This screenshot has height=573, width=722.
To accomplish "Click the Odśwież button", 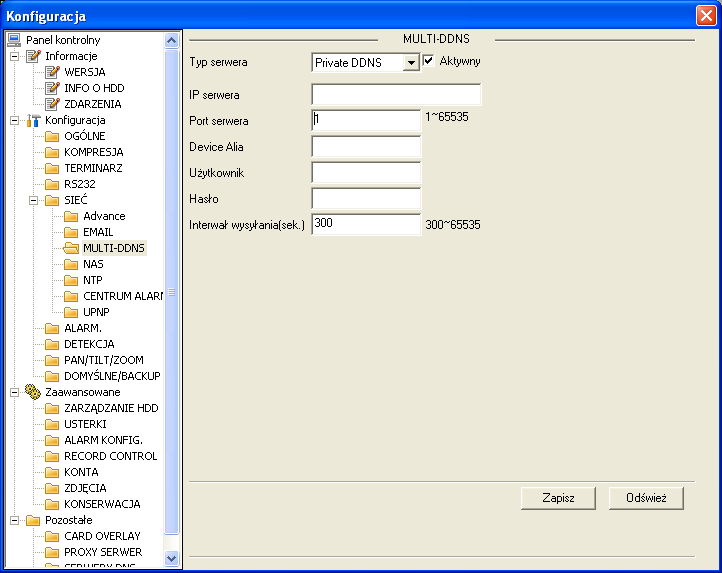I will pos(646,498).
